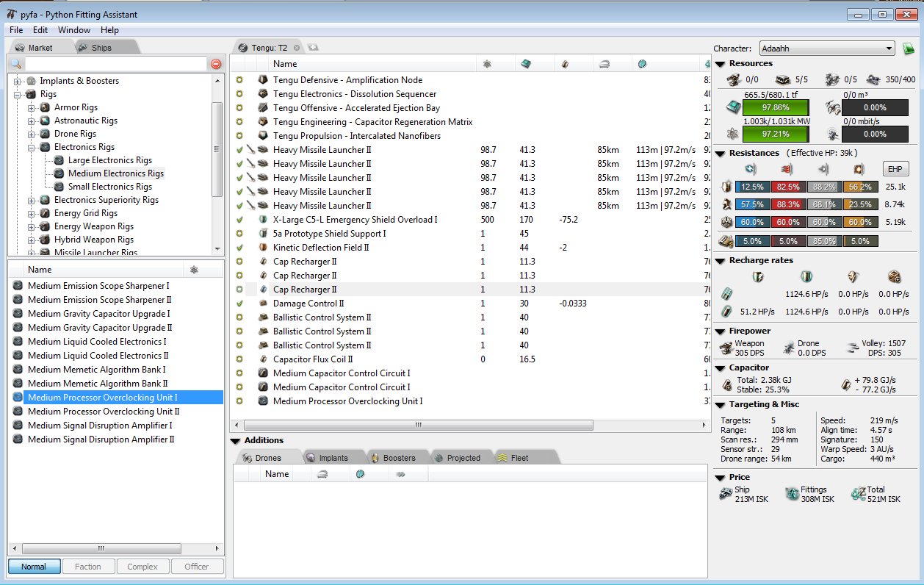Open the File menu

16,30
